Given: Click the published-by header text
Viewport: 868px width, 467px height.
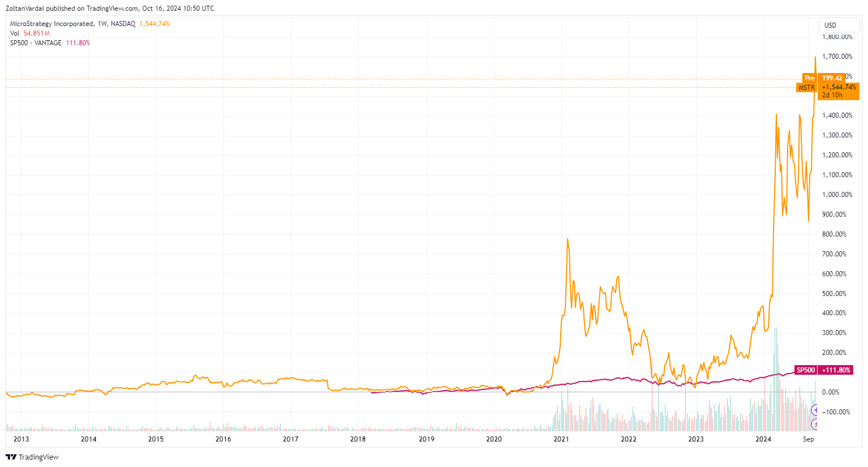Looking at the screenshot, I should (110, 8).
